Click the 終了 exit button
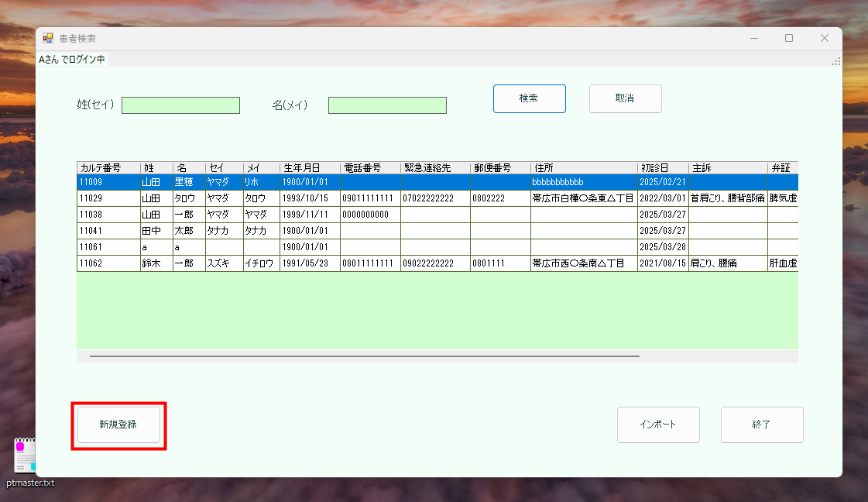The width and height of the screenshot is (868, 502). 761,425
